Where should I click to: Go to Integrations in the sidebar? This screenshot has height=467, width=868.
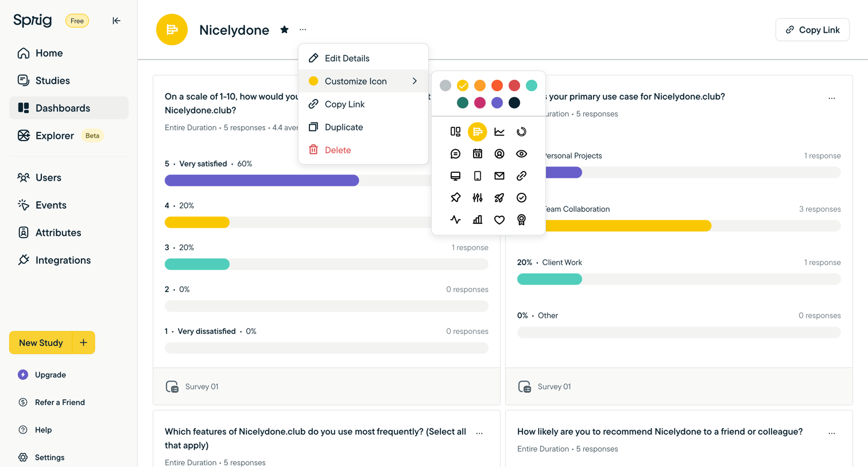pyautogui.click(x=69, y=260)
